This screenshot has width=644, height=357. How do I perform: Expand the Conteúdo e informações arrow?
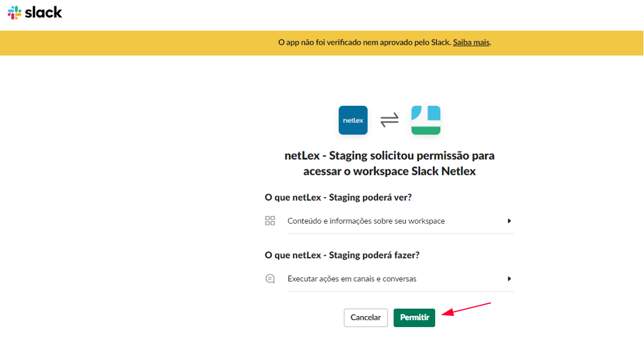click(x=509, y=221)
